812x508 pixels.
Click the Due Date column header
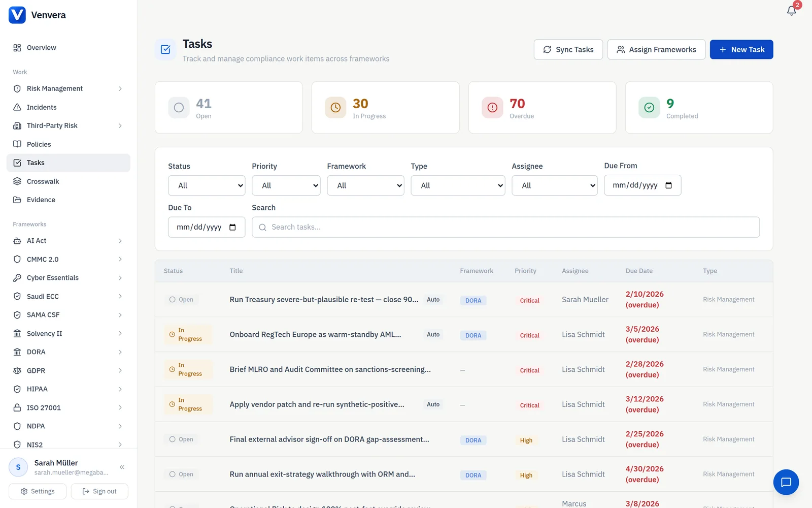639,271
